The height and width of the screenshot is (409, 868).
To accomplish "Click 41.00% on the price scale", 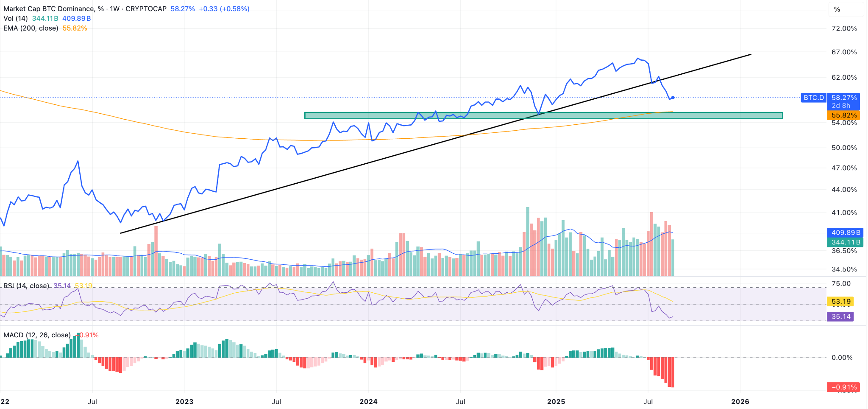I will [x=844, y=213].
